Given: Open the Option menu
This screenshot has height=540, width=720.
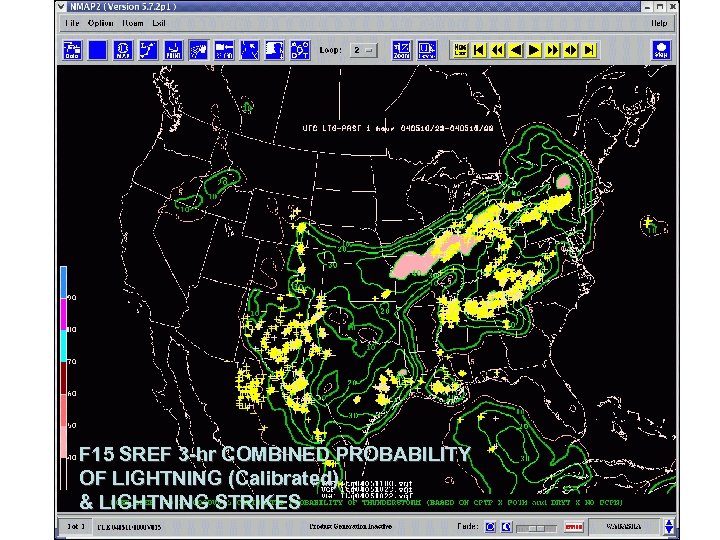Looking at the screenshot, I should 101,23.
